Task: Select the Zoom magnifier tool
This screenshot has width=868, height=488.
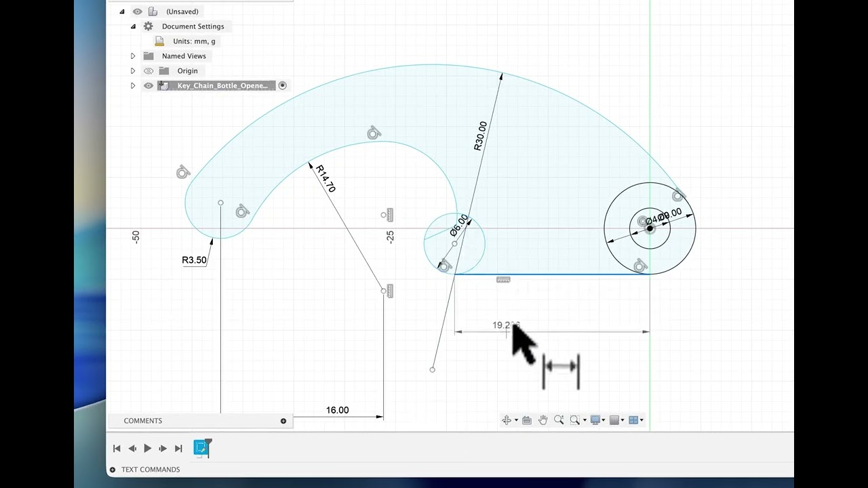Action: click(559, 420)
